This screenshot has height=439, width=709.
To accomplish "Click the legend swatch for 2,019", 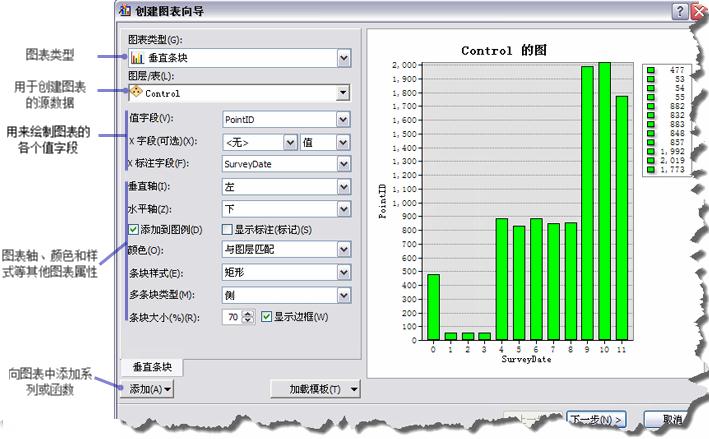I will click(651, 160).
